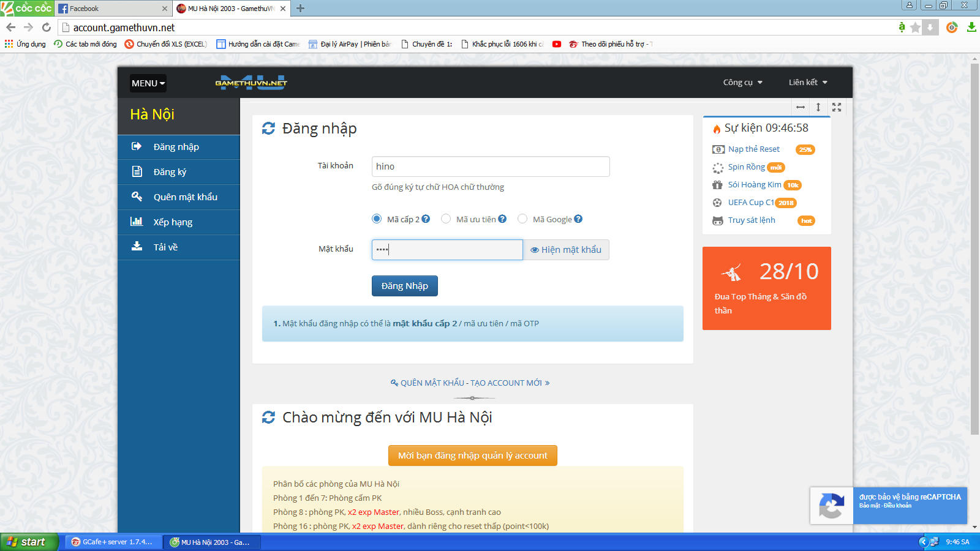Screen dimensions: 980x551
Task: Click the page icon in address bar
Action: 66,28
